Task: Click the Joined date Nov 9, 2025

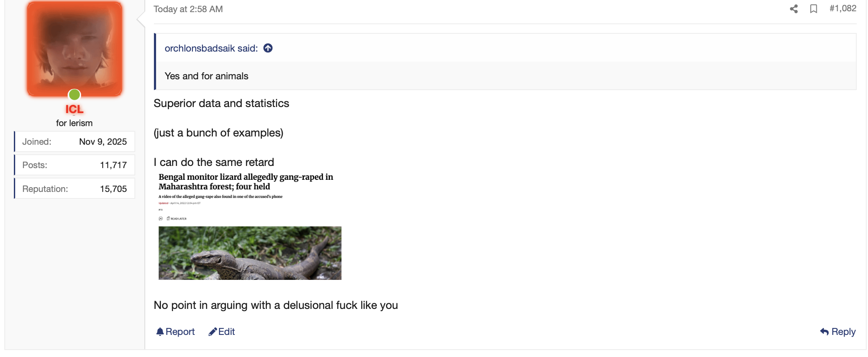Action: click(103, 142)
